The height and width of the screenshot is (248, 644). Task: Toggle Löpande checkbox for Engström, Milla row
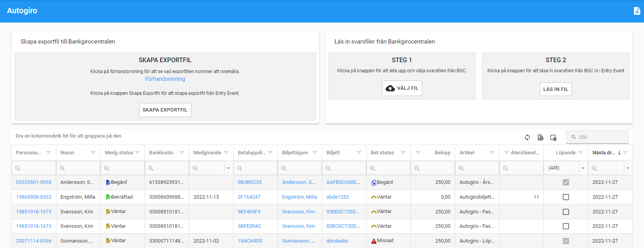pos(565,197)
